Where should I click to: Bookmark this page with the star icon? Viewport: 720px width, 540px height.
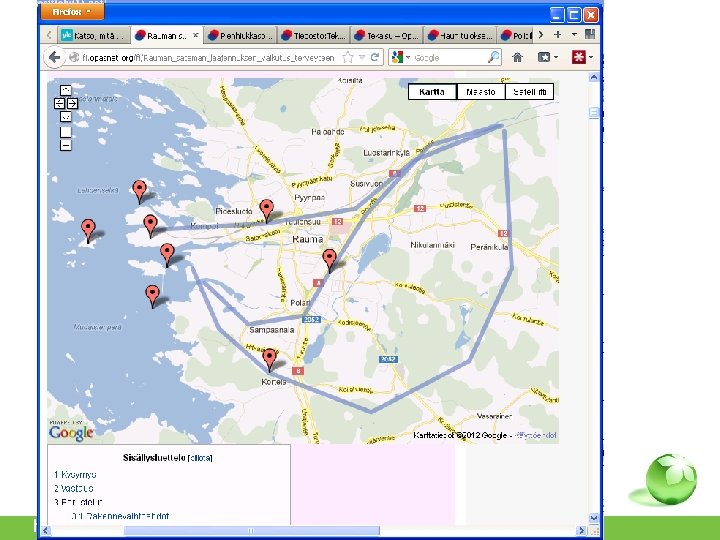[348, 57]
